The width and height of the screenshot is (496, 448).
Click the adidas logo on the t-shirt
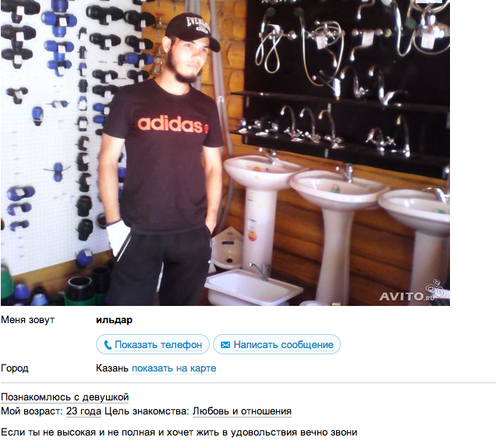(173, 124)
